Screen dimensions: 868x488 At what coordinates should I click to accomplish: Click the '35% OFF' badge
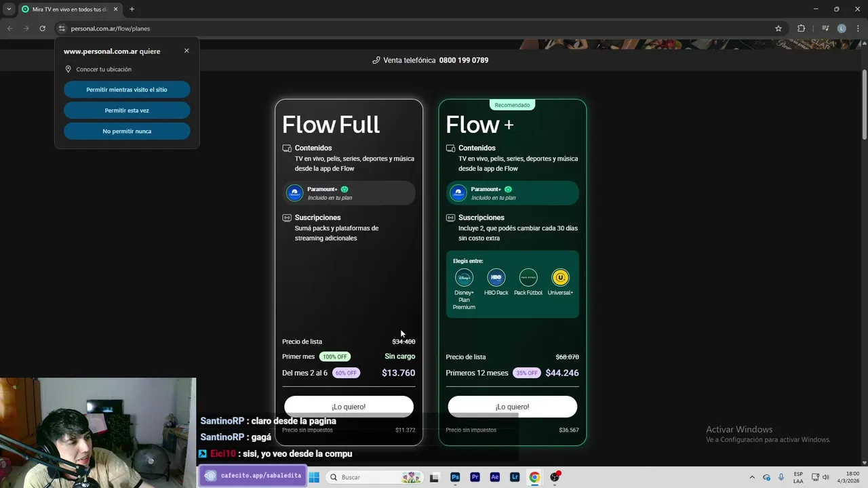[x=527, y=373]
